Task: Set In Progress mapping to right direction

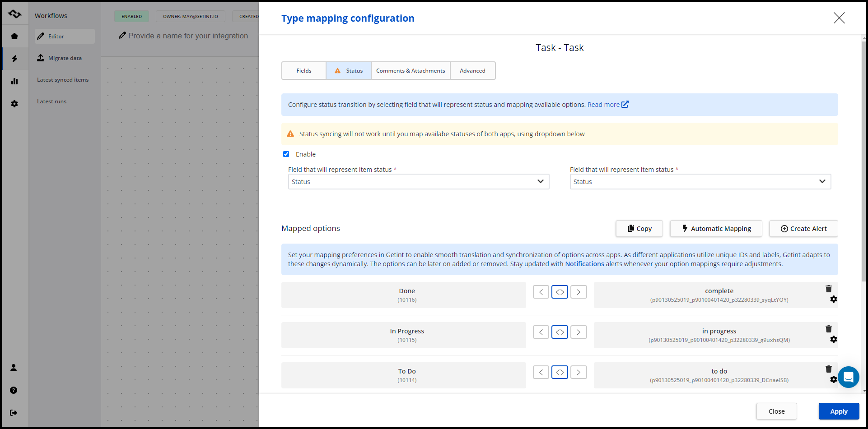Action: tap(578, 332)
